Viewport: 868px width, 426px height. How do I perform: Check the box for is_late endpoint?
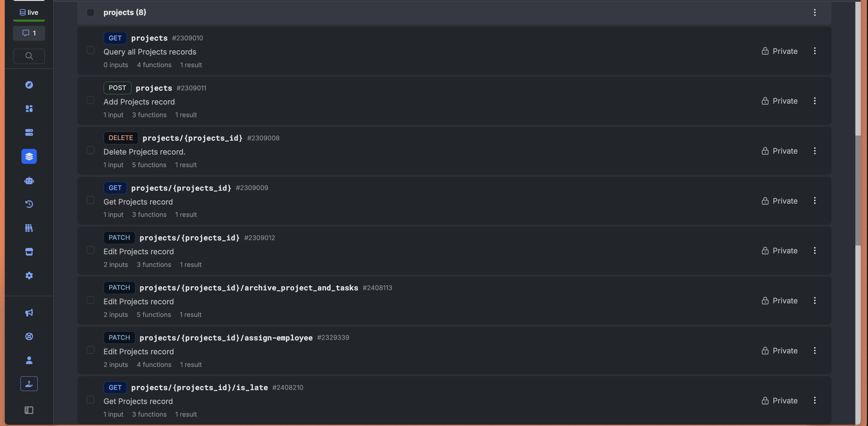pyautogui.click(x=90, y=400)
